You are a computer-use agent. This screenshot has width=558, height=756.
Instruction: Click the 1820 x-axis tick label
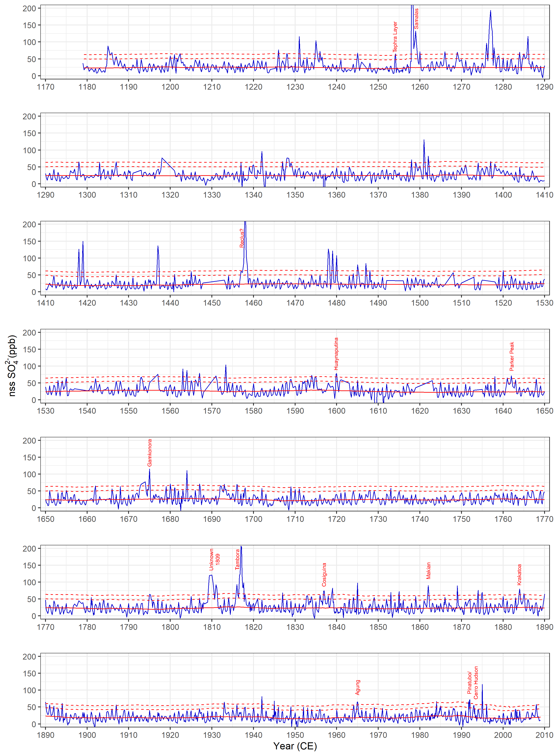tap(253, 627)
